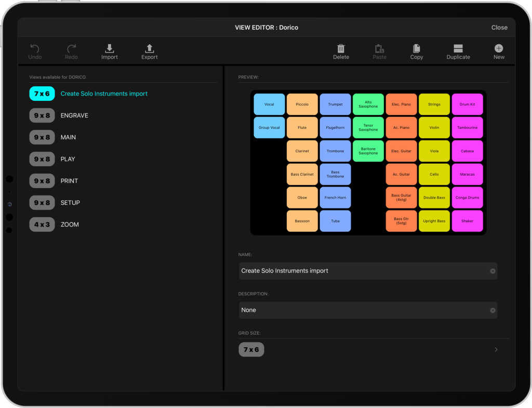Choose the SETUP view entry
The height and width of the screenshot is (408, 532).
pyautogui.click(x=70, y=203)
